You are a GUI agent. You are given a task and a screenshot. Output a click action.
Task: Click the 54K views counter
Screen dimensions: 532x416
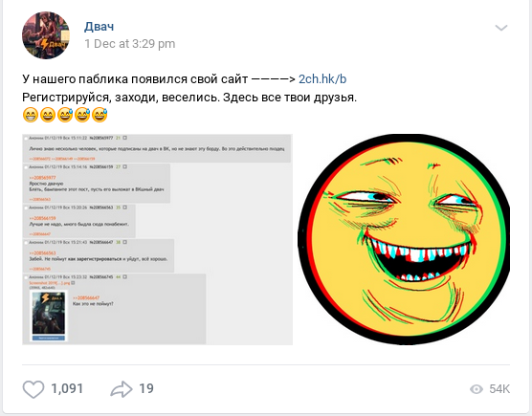(499, 389)
